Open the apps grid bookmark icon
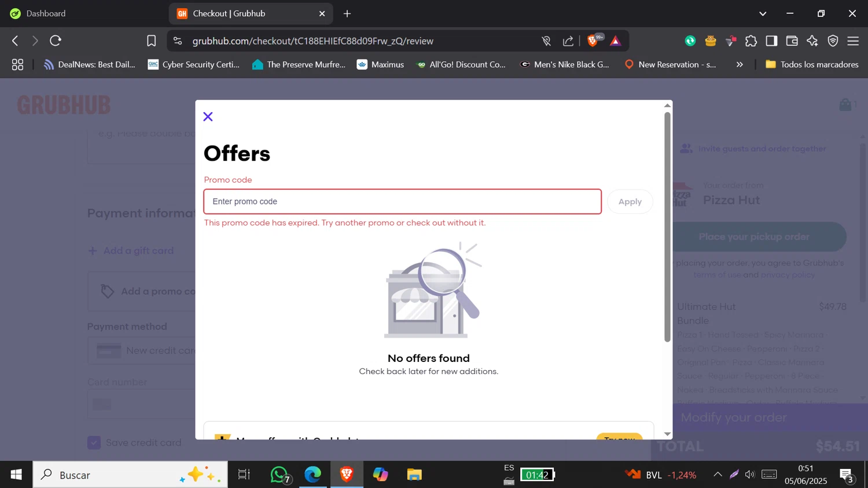 (17, 65)
